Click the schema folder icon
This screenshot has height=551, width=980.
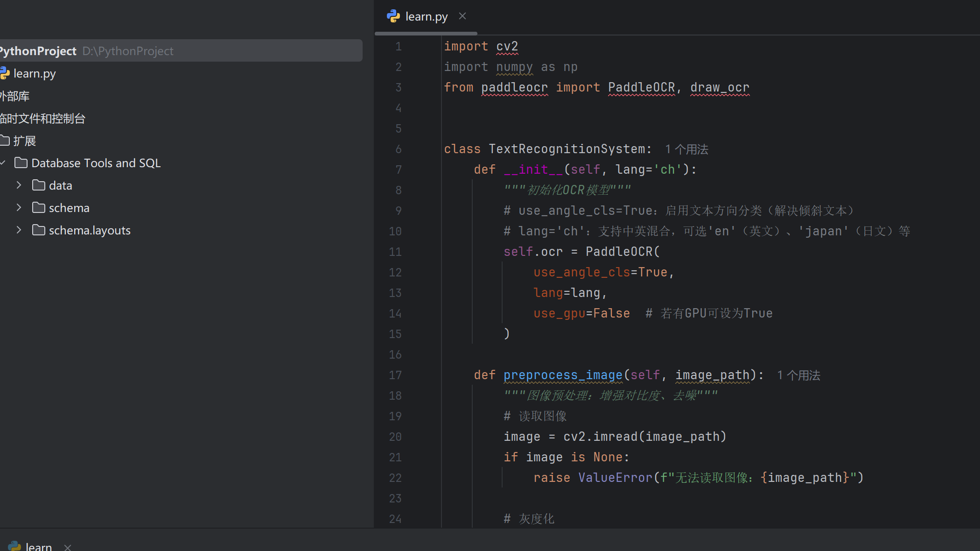click(x=38, y=208)
